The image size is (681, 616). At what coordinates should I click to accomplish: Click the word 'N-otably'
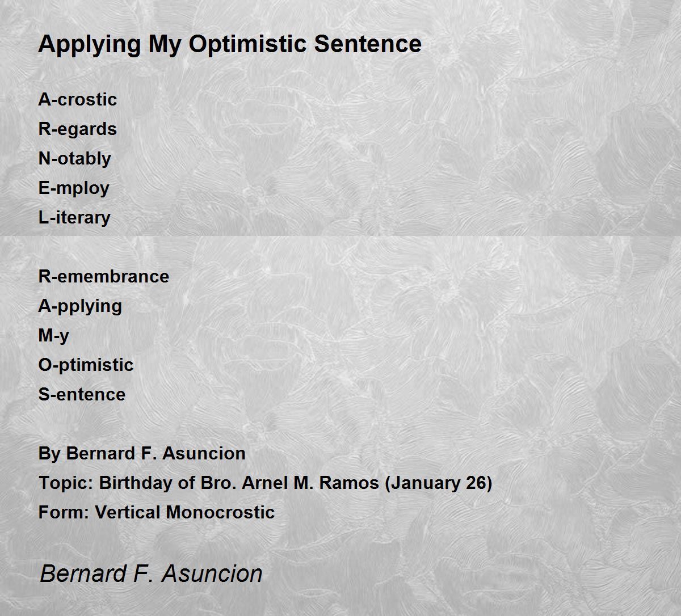point(75,158)
